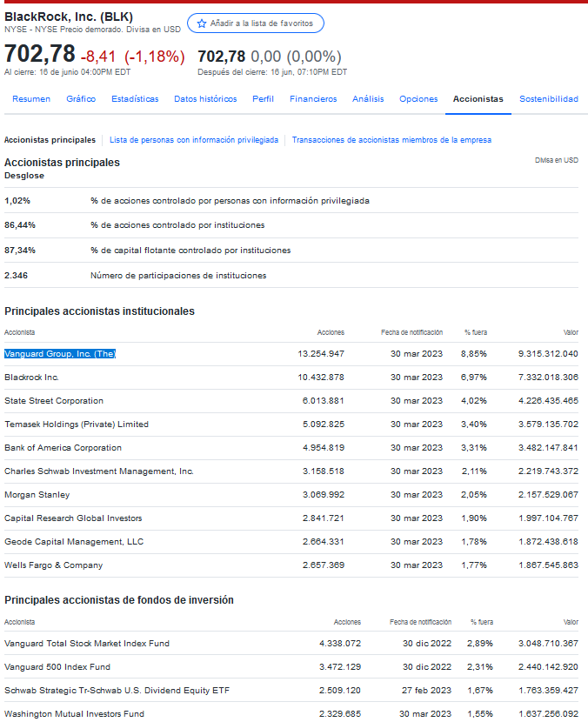Click Vanguard Total Stock Market Index Fund

pos(87,643)
